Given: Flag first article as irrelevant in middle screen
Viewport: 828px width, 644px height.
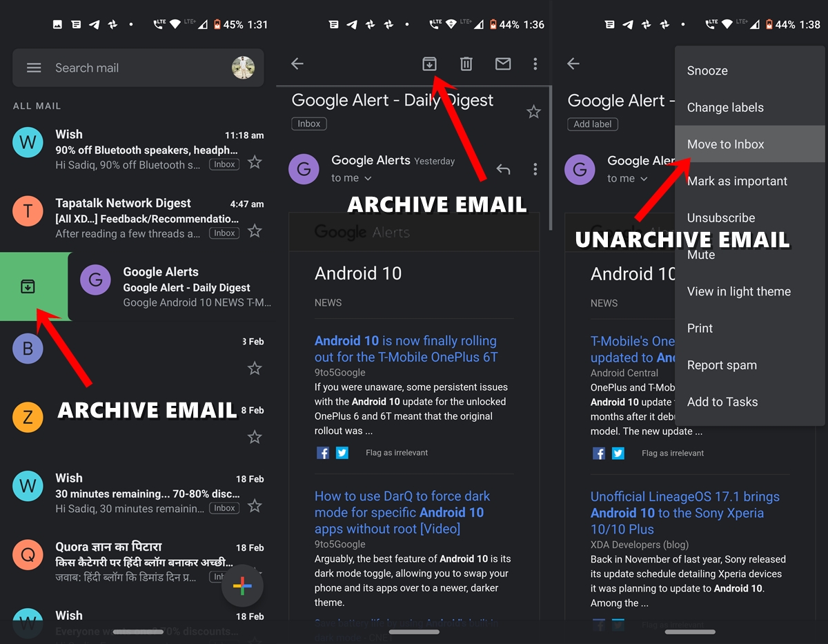Looking at the screenshot, I should click(397, 453).
